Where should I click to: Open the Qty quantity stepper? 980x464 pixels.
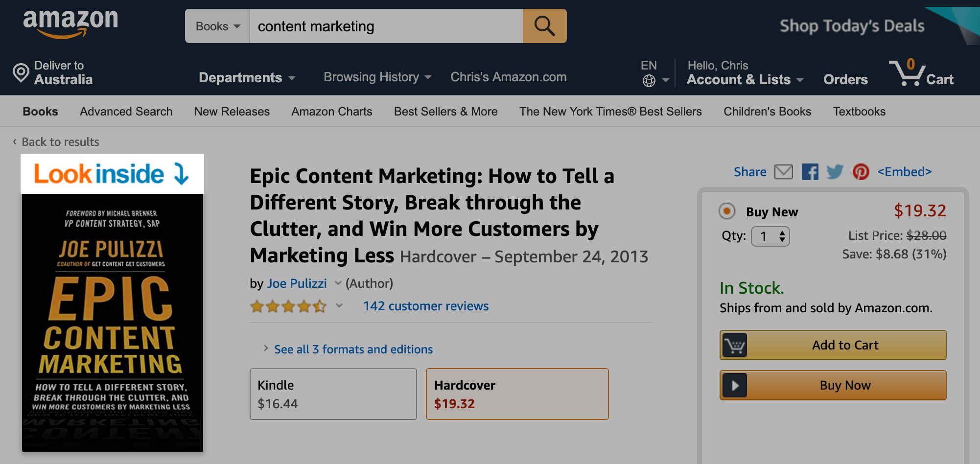pos(770,236)
